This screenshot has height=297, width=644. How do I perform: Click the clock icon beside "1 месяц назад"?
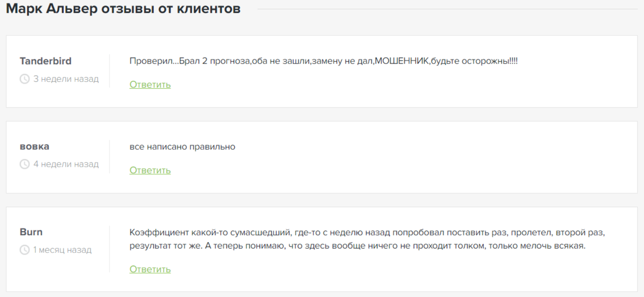(x=25, y=250)
